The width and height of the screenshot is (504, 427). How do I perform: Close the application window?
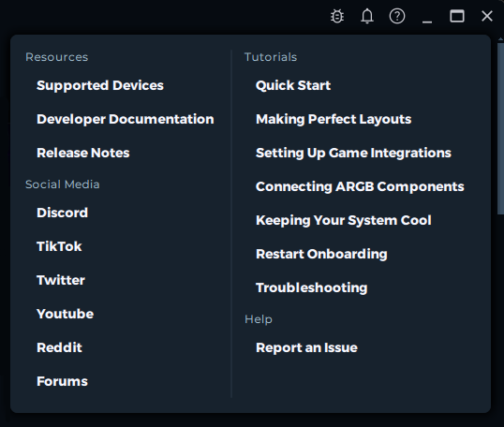[487, 16]
